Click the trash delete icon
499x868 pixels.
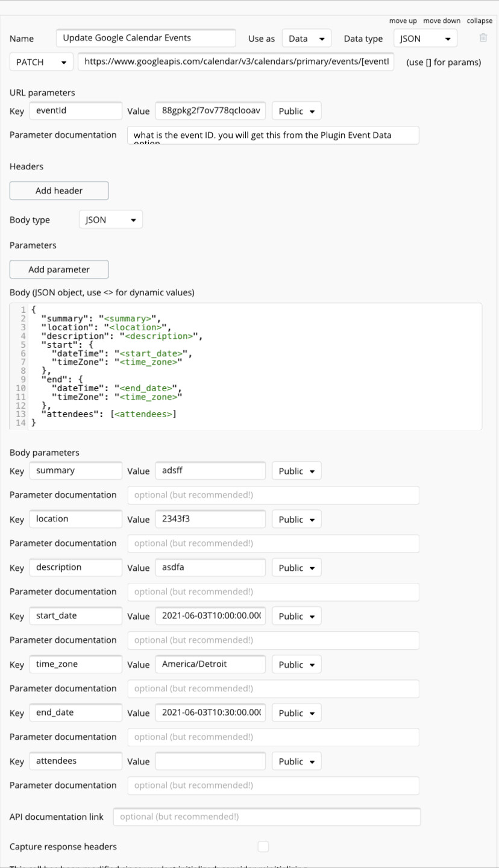click(x=483, y=38)
